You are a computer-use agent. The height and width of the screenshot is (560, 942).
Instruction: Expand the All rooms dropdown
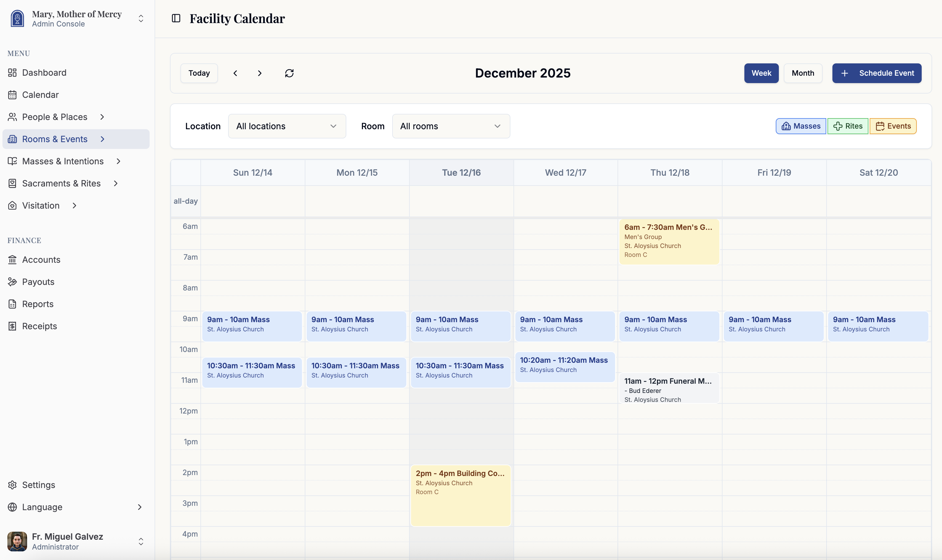[x=451, y=126]
